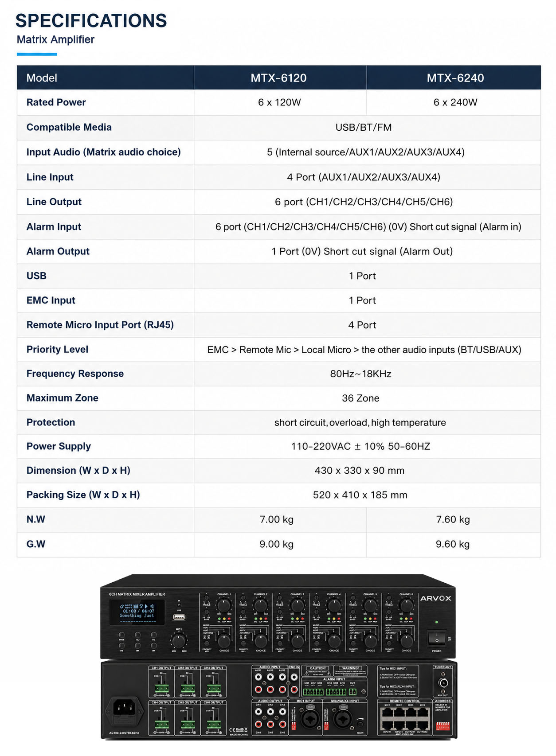This screenshot has height=756, width=556.
Task: Toggle the red phantom switch beside MIC1 INPUT
Action: (294, 726)
